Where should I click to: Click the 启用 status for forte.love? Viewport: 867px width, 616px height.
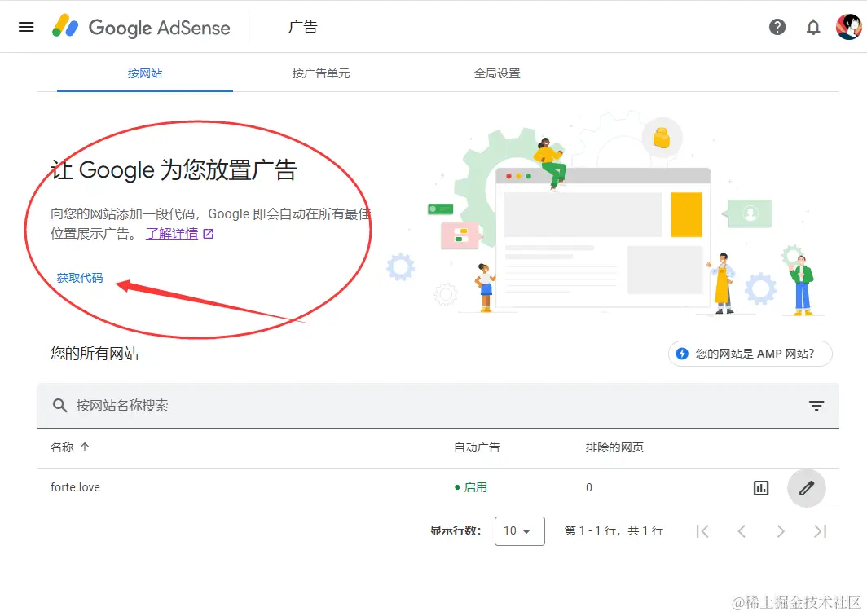click(x=470, y=487)
